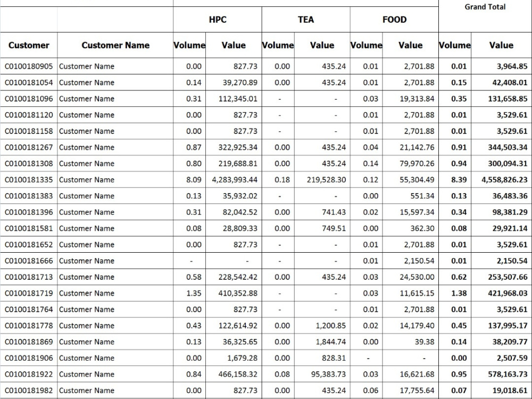Select customer ID C0100181335
The image size is (532, 399).
(29, 180)
